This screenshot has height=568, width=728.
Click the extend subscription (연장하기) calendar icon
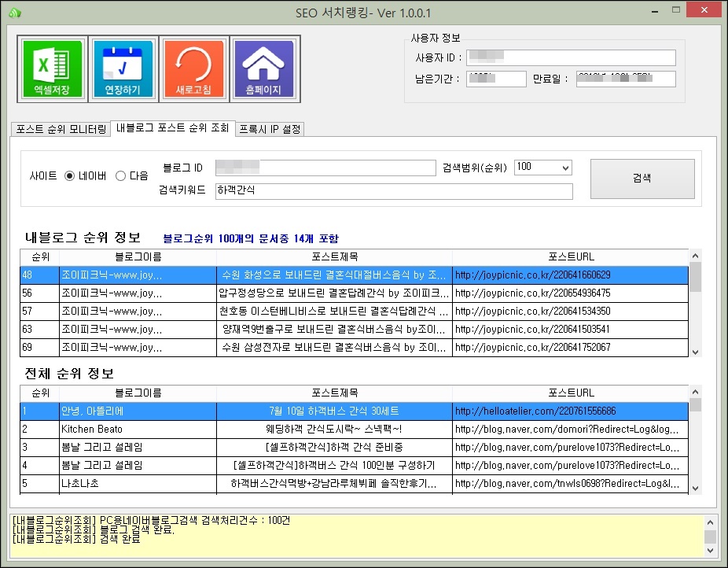[123, 68]
